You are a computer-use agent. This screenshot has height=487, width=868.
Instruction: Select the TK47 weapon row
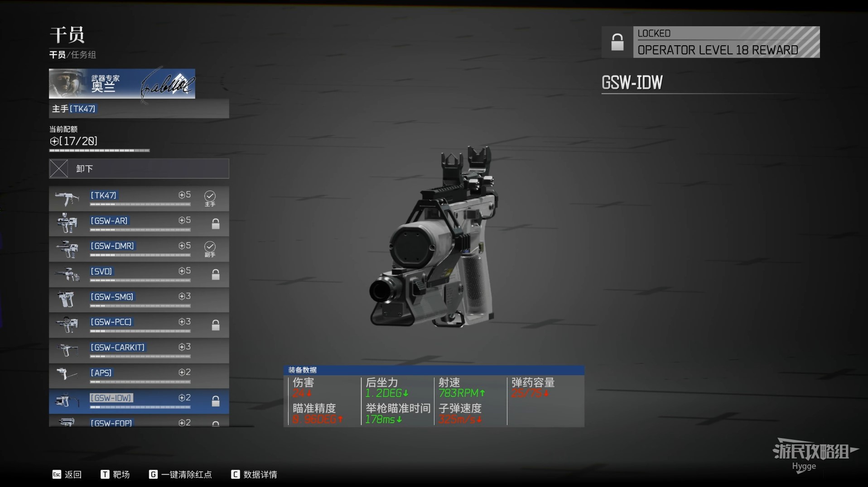click(139, 198)
